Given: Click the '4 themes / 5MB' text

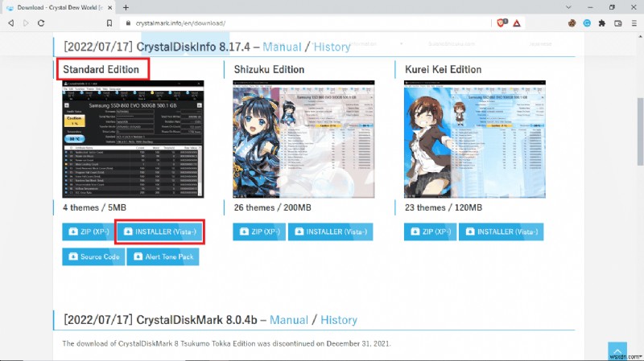Looking at the screenshot, I should click(94, 207).
